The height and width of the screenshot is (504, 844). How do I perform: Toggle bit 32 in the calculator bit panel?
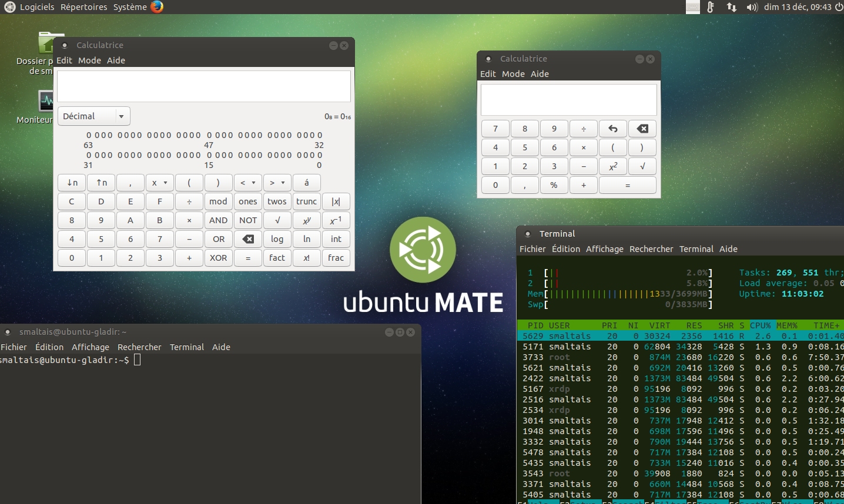point(320,135)
